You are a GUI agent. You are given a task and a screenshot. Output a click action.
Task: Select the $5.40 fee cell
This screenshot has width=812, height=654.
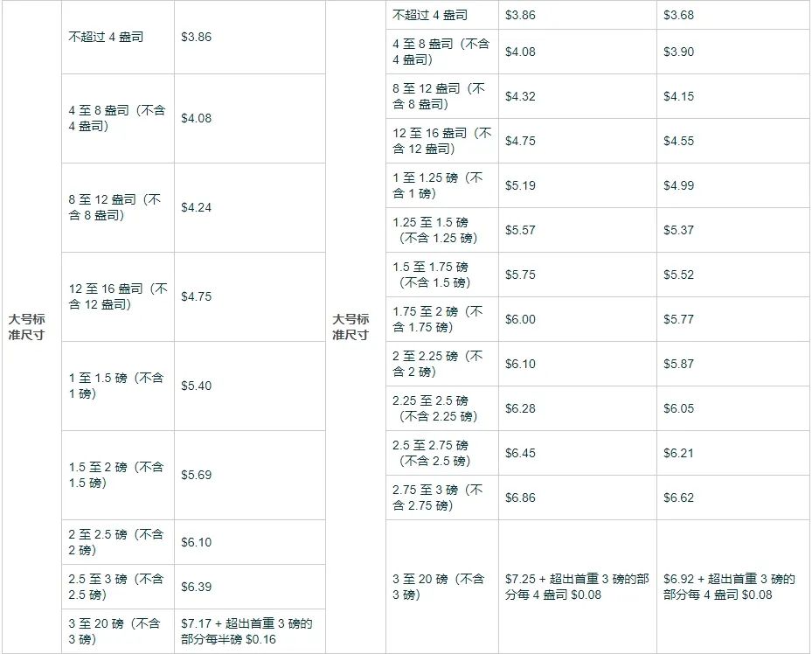pyautogui.click(x=196, y=386)
